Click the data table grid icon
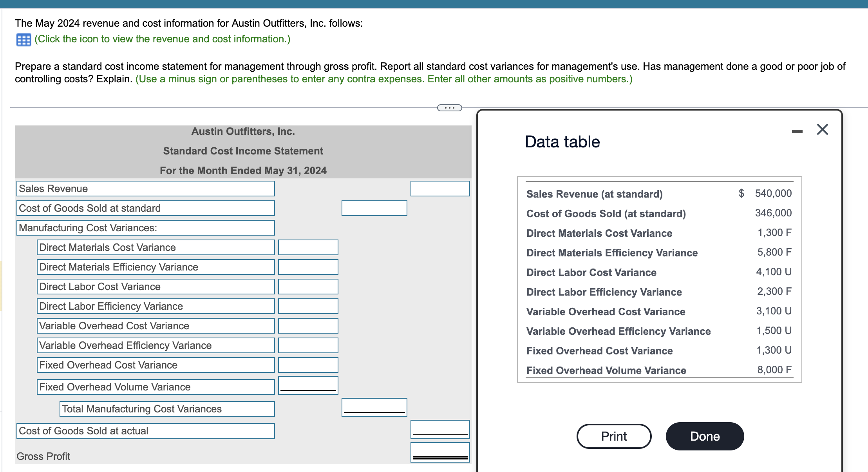 (x=24, y=40)
